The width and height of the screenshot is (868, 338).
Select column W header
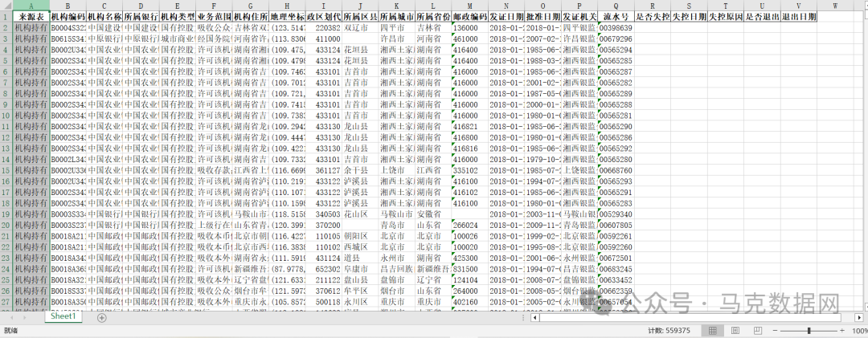point(835,5)
